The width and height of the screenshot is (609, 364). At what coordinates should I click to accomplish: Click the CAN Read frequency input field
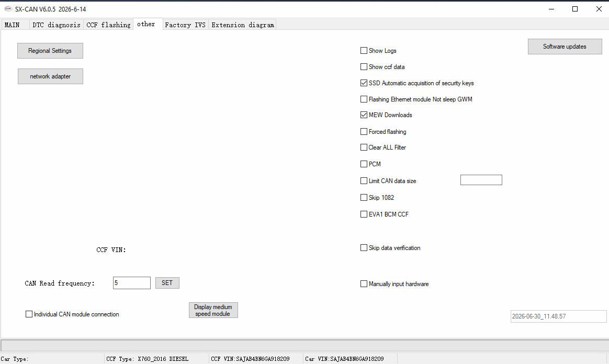(x=132, y=283)
